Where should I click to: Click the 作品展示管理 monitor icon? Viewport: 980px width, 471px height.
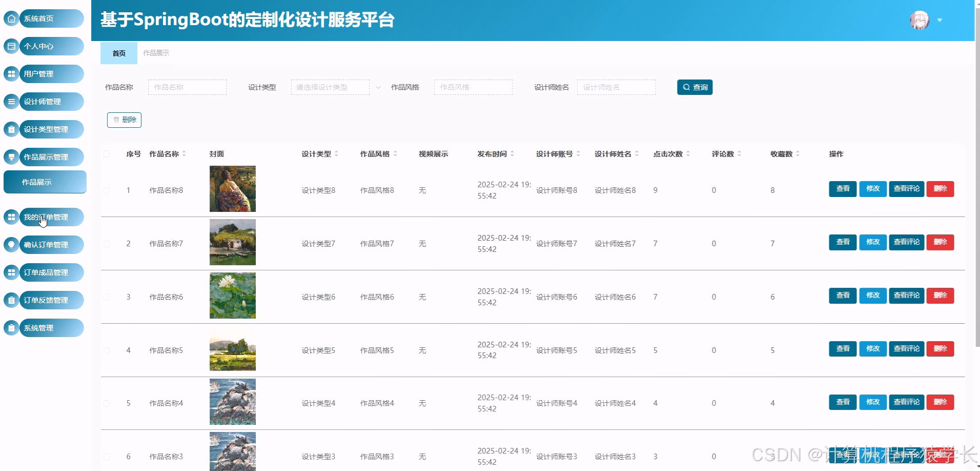click(11, 156)
